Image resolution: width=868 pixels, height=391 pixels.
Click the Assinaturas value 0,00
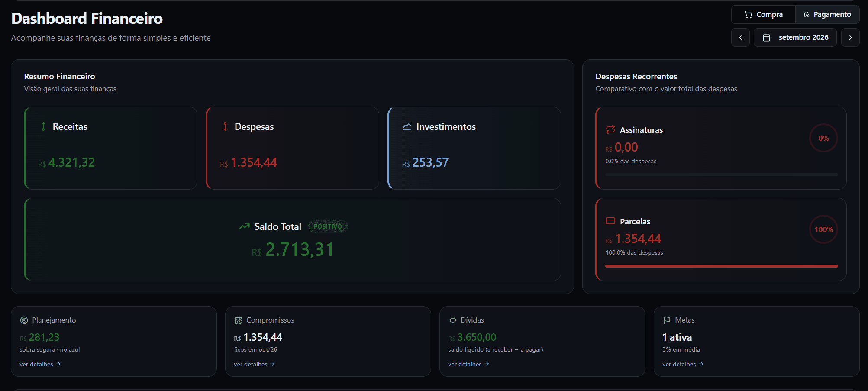tap(626, 147)
